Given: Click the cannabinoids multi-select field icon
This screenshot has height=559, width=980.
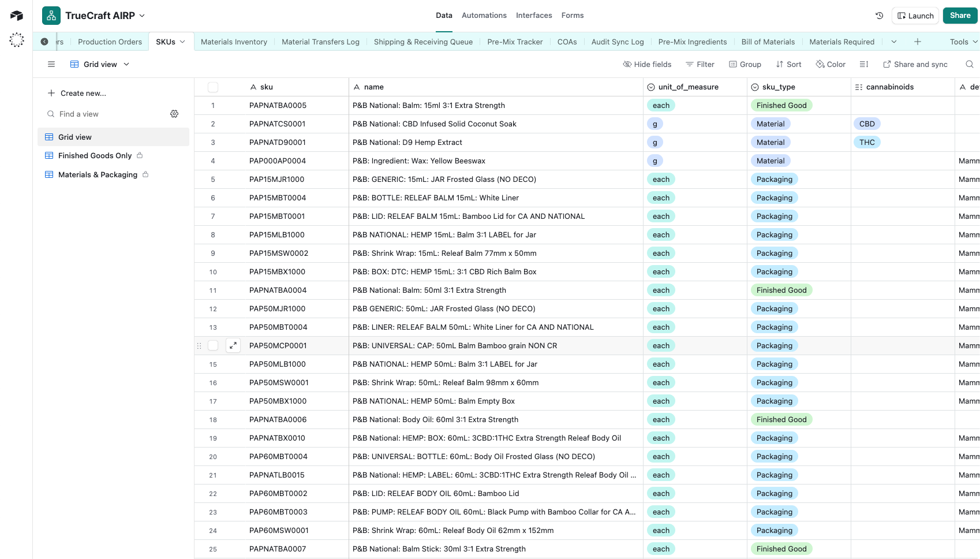Looking at the screenshot, I should [859, 87].
